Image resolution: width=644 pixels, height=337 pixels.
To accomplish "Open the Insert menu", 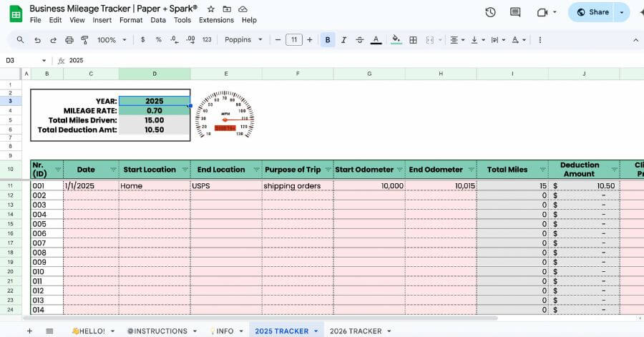I will point(102,20).
